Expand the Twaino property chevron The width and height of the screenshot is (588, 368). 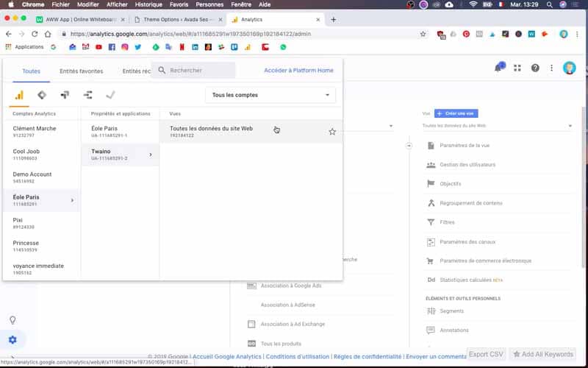point(151,155)
